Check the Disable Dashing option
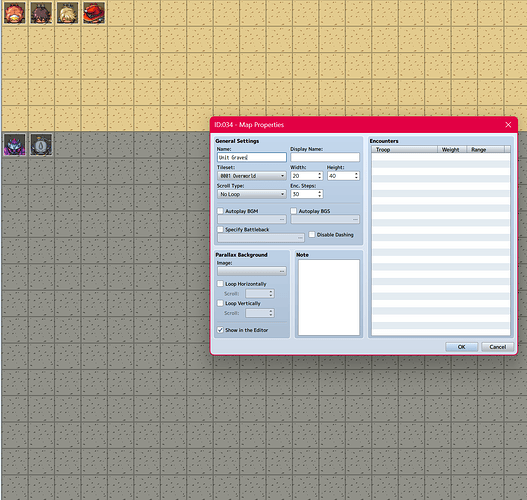This screenshot has height=500, width=527. [312, 234]
